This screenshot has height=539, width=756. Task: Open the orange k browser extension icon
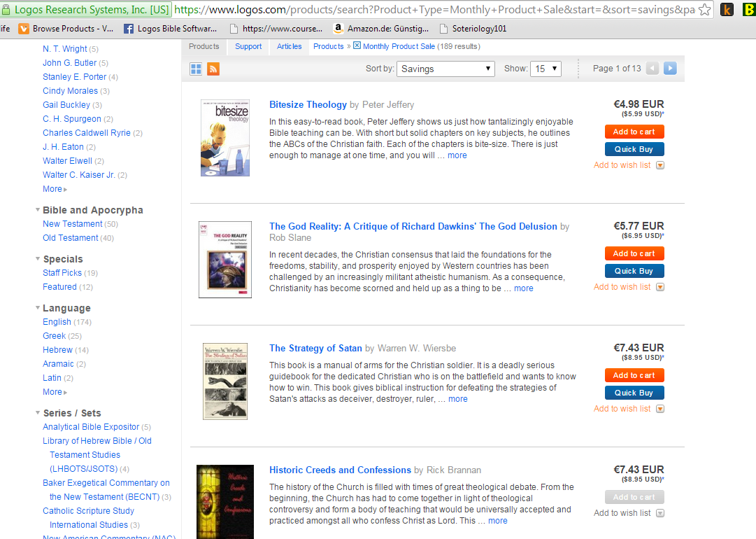[x=727, y=9]
